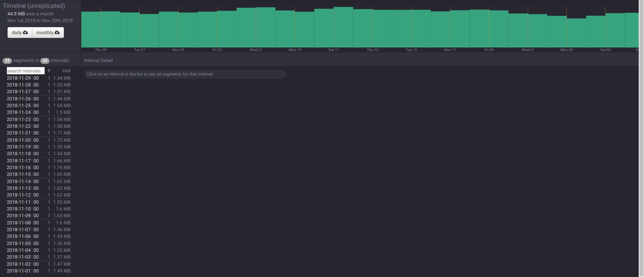The width and height of the screenshot is (644, 277).
Task: Click the Interval Detail heading
Action: click(x=98, y=61)
